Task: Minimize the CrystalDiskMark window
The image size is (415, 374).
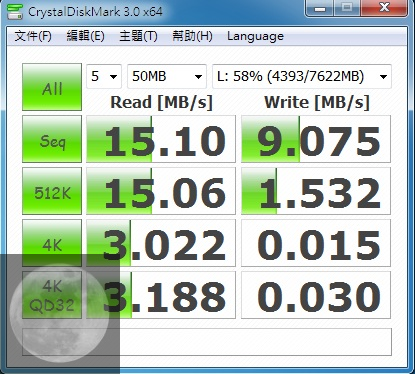Action: point(320,8)
